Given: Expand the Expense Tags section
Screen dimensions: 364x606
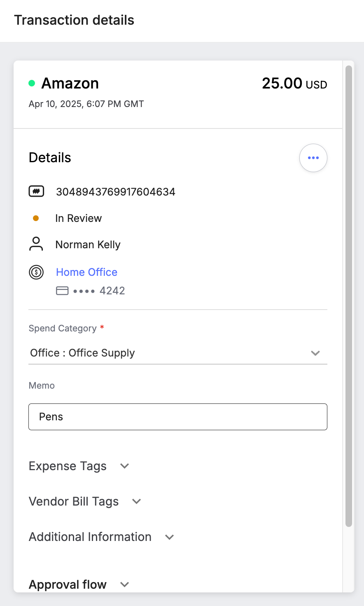Looking at the screenshot, I should tap(79, 466).
